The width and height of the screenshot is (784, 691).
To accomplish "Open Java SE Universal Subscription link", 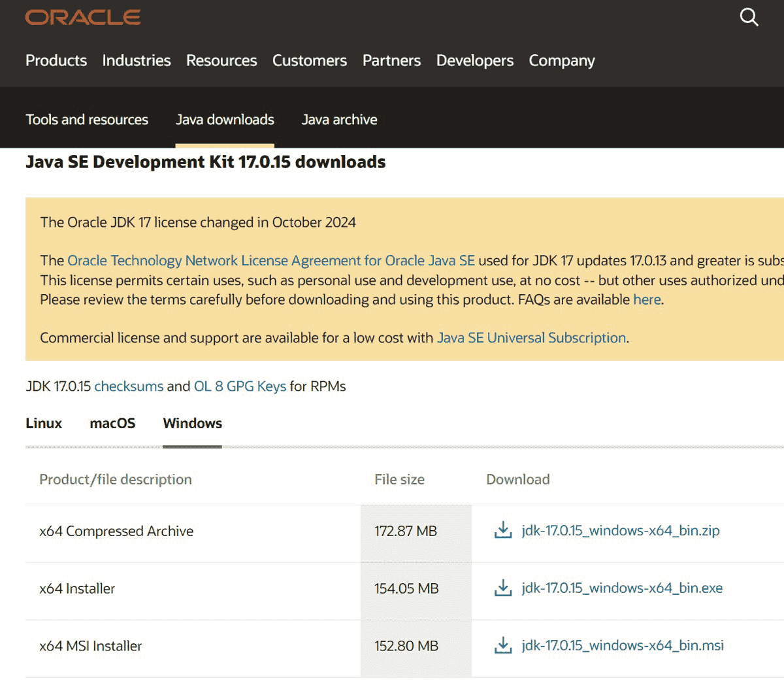I will [531, 338].
